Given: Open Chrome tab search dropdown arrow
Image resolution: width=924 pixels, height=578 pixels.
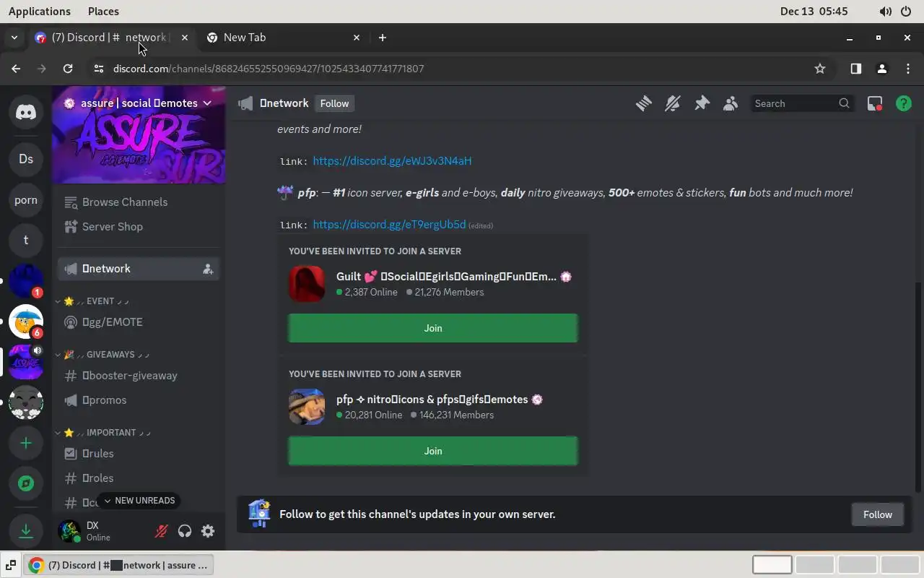Looking at the screenshot, I should (14, 38).
